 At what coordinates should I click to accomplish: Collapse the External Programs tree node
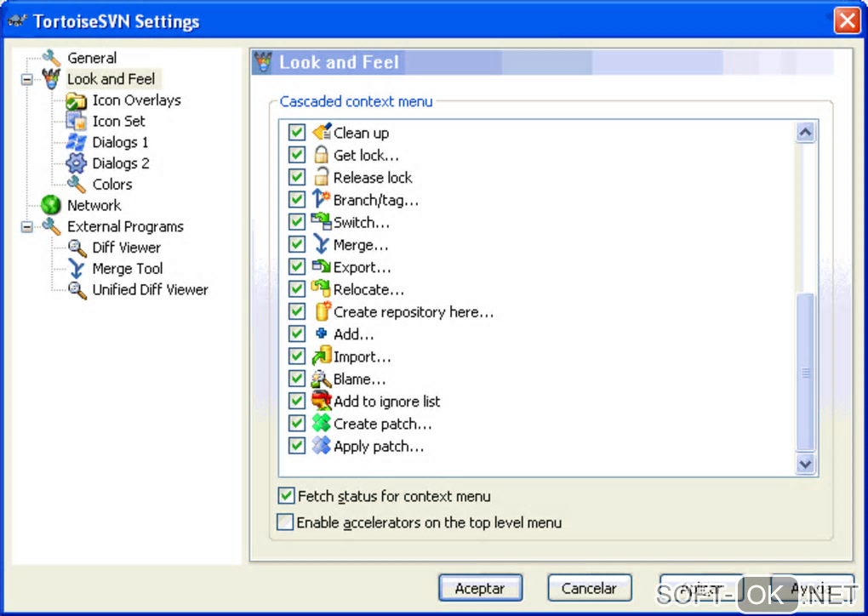click(26, 226)
